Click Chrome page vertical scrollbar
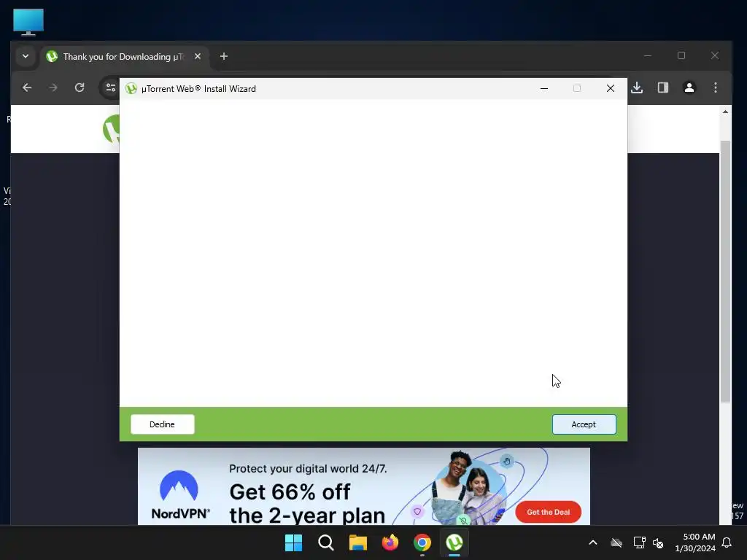This screenshot has height=560, width=747. [725, 271]
